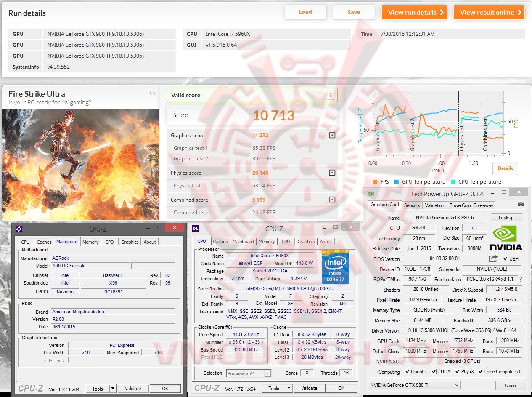
Task: Collapse the Combined score section
Action: click(332, 200)
